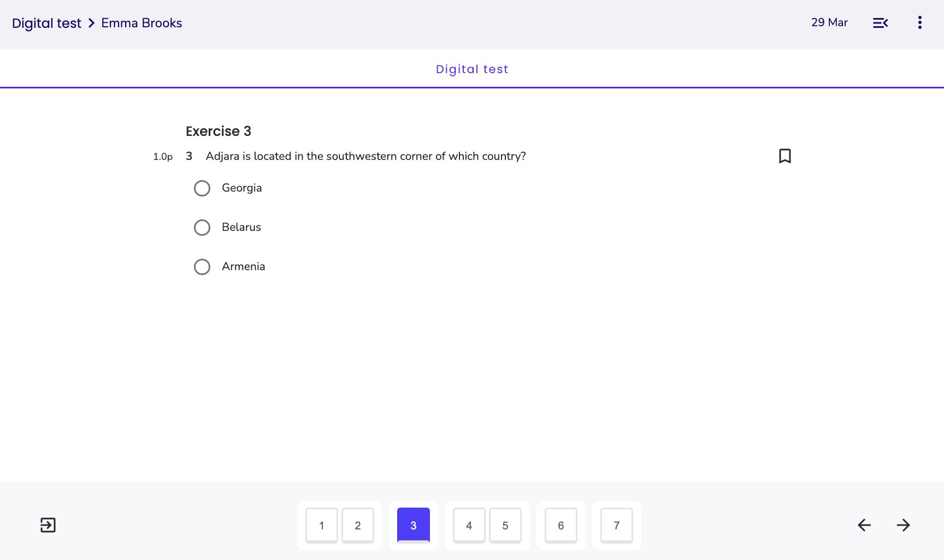Select the current question 3 tile
The image size is (944, 560).
414,526
